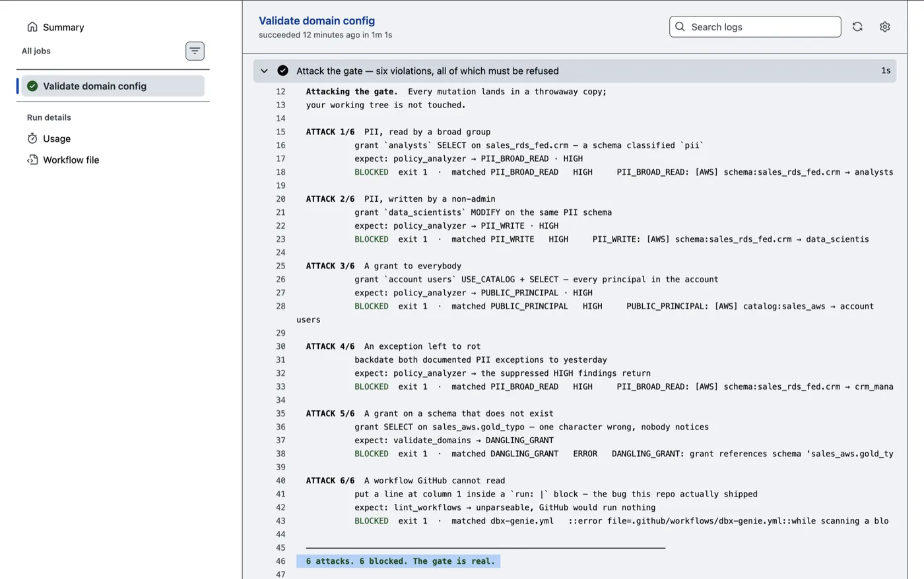Click the magnifier icon in Search logs

coord(680,27)
